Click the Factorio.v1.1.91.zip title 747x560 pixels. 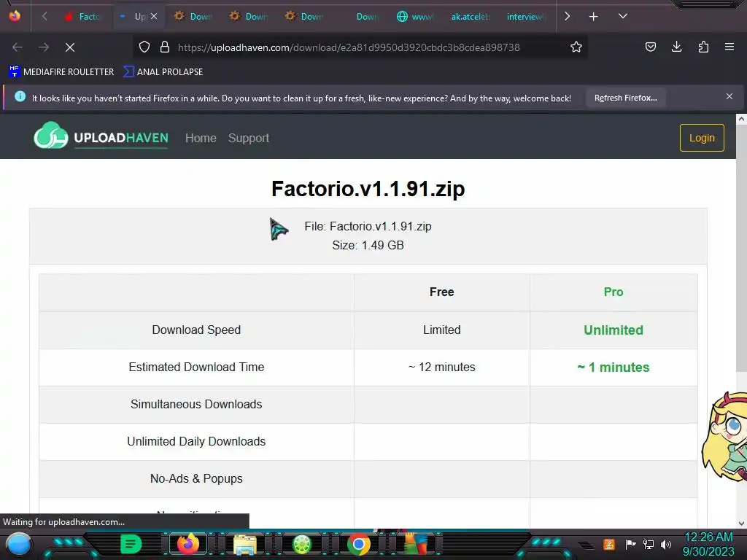click(368, 189)
